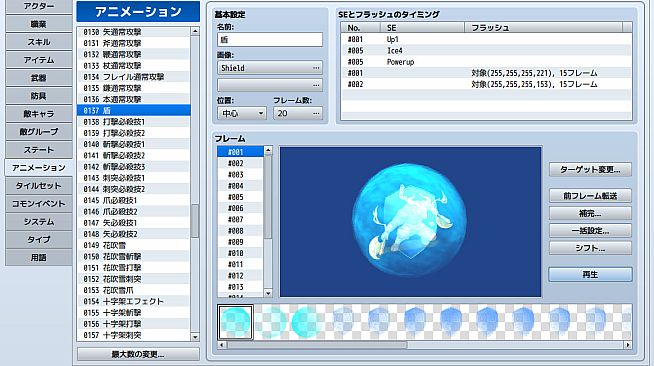Screen dimensions: 654x366
Task: Open the スキル tab
Action: [x=39, y=42]
